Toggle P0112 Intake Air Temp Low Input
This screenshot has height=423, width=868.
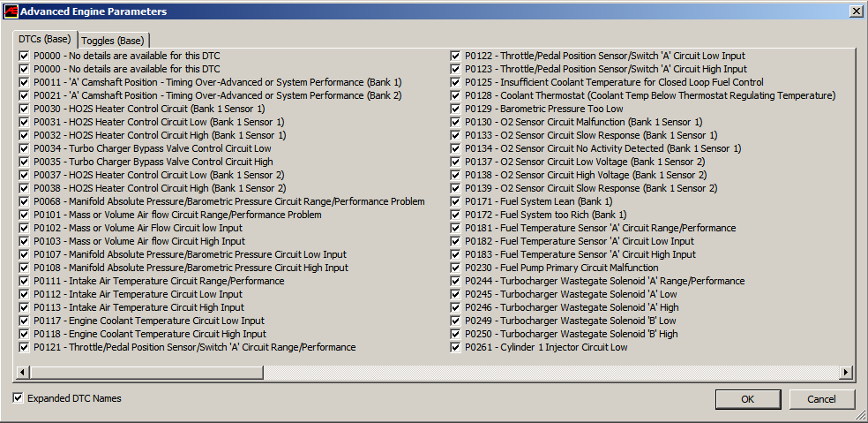pyautogui.click(x=24, y=294)
